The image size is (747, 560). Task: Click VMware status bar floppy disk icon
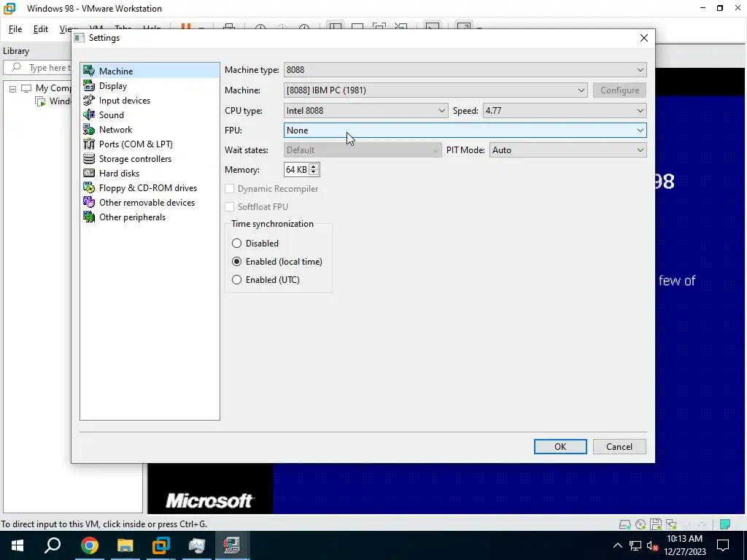pos(656,524)
